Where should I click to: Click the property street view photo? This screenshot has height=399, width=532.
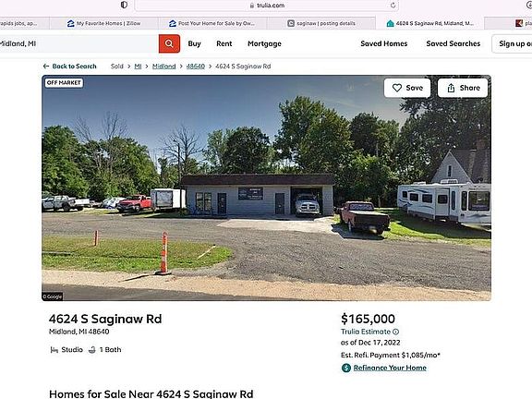[266, 188]
